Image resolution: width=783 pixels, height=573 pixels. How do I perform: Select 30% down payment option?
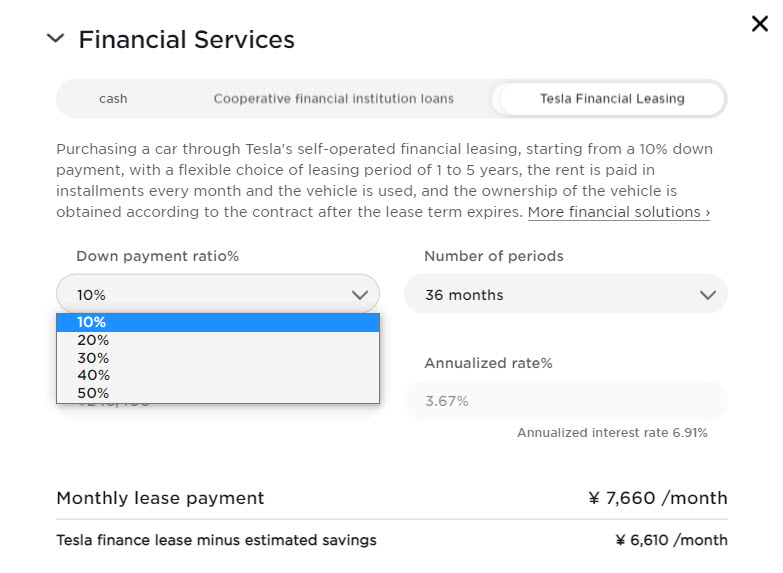218,358
